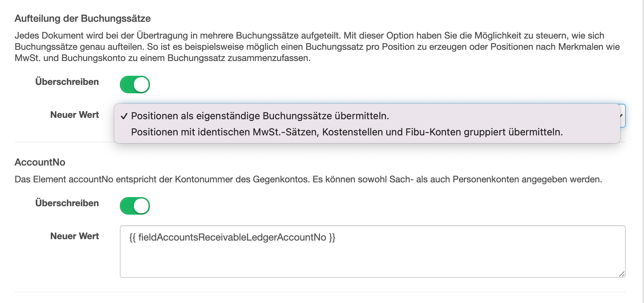Click the description text 'Das Element accountNo entspricht'
Screen dimensions: 644x303
click(x=308, y=179)
